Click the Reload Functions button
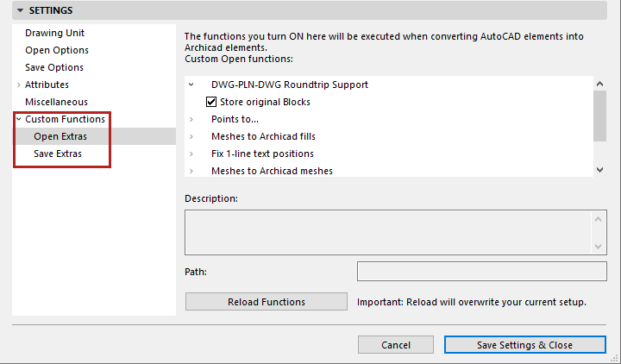621x364 pixels. click(x=267, y=302)
